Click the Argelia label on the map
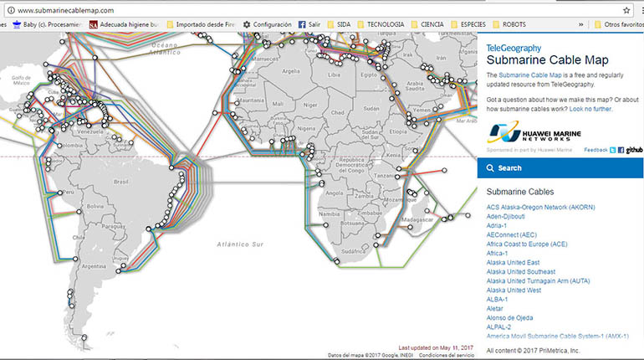644x360 pixels. click(x=291, y=71)
